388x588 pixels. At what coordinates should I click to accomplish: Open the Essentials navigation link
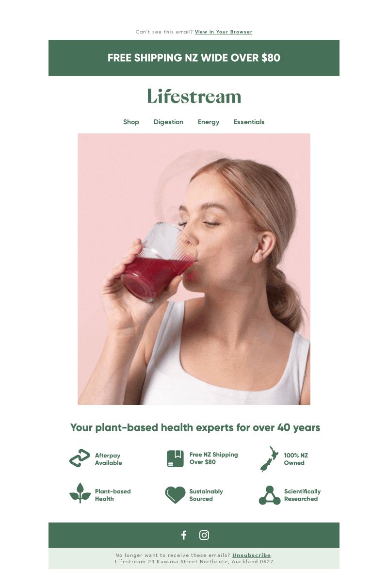249,122
